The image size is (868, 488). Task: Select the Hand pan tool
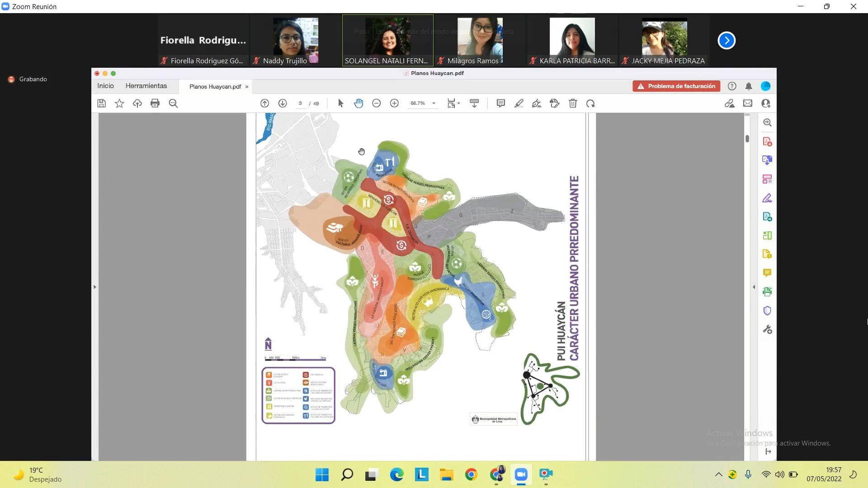click(359, 103)
